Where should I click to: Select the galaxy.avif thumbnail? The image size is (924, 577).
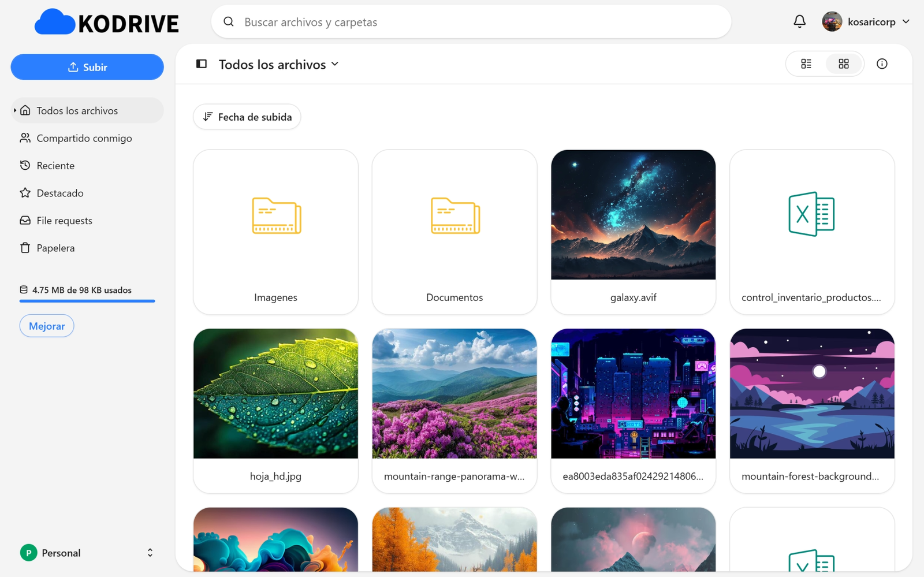click(x=634, y=215)
